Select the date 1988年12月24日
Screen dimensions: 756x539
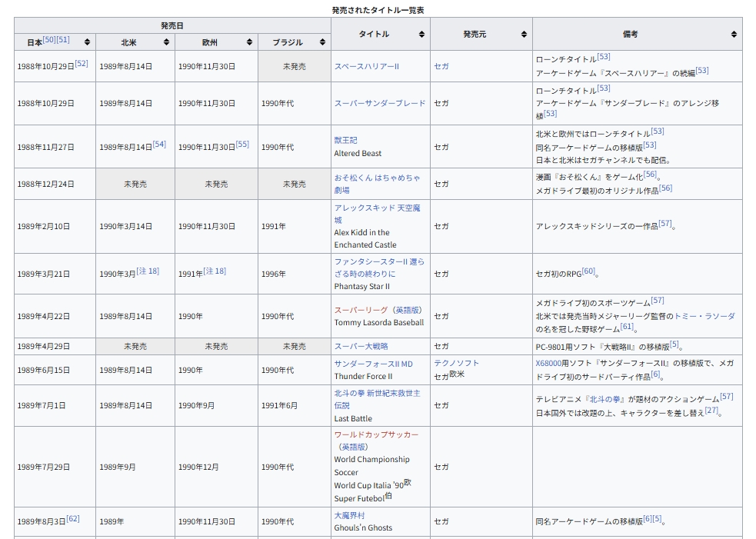click(x=46, y=184)
